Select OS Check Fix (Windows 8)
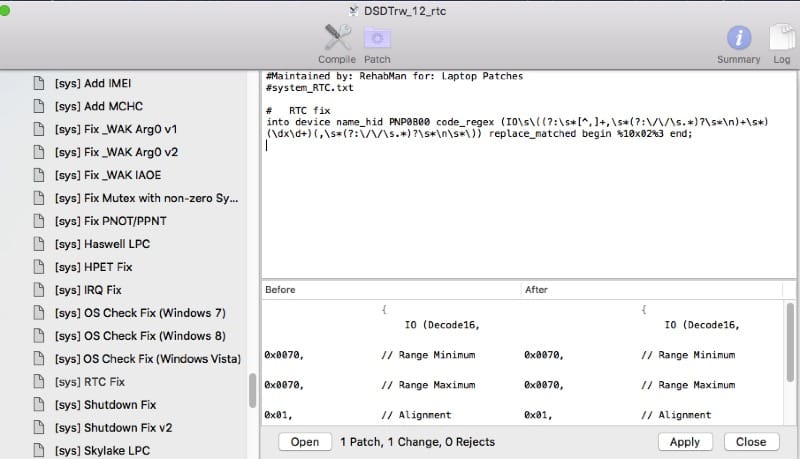Viewport: 800px width, 459px height. click(x=140, y=336)
